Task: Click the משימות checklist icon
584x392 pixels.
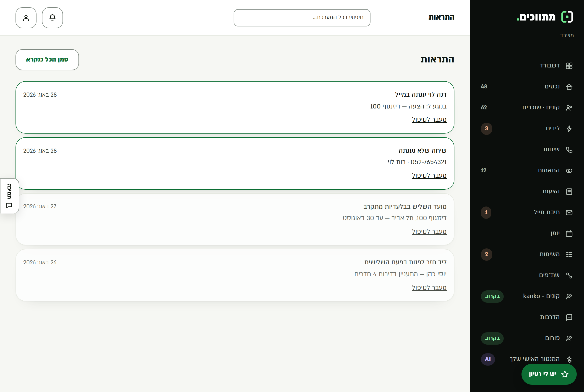Action: tap(569, 255)
